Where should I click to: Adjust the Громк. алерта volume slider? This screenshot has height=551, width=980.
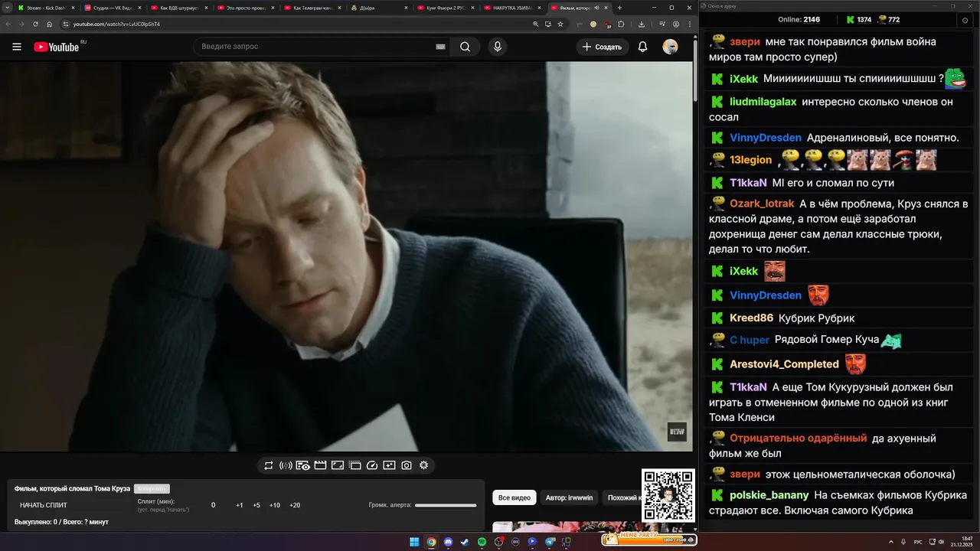click(446, 505)
